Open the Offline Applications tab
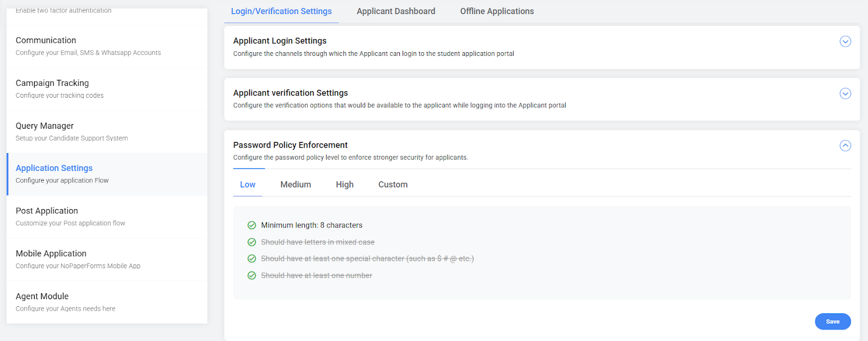 496,11
